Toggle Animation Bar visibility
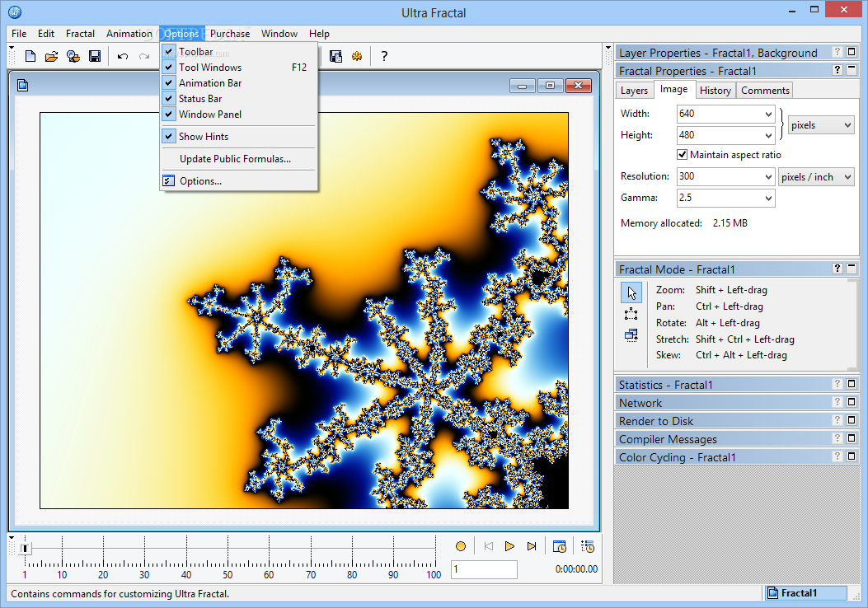This screenshot has width=868, height=608. pos(238,83)
